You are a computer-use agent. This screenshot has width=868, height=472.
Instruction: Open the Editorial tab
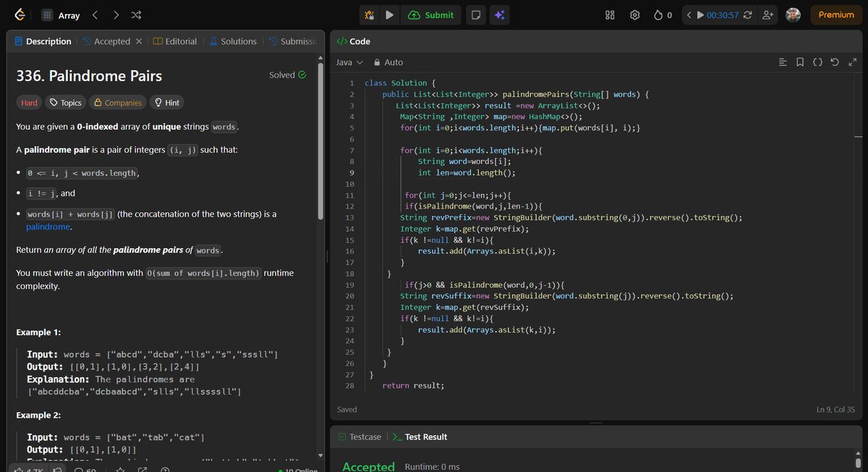point(175,41)
